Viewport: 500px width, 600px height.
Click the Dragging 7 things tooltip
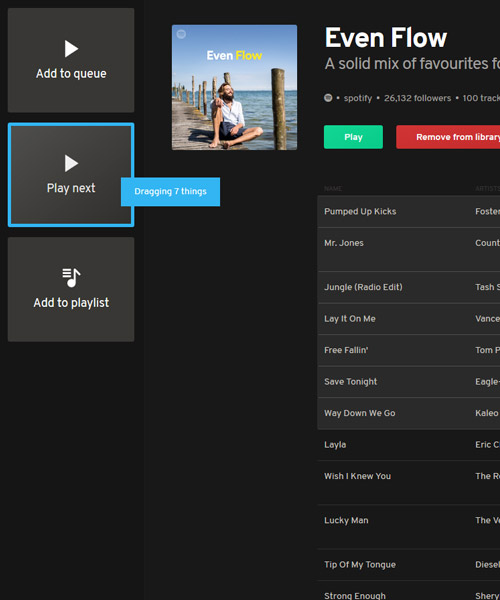[170, 191]
